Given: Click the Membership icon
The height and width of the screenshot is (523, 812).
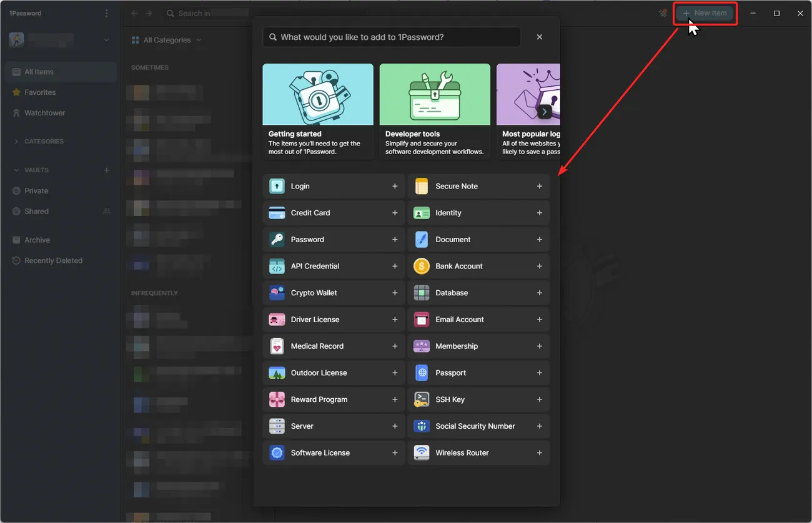Looking at the screenshot, I should [422, 346].
